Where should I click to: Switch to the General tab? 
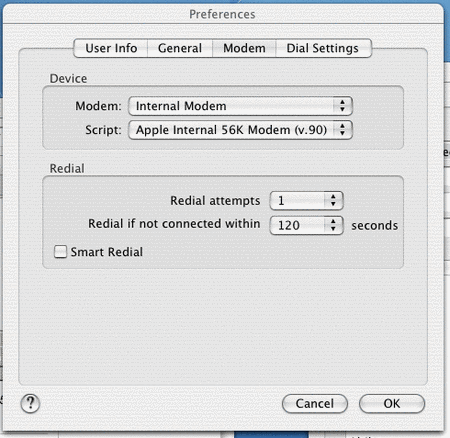click(180, 48)
